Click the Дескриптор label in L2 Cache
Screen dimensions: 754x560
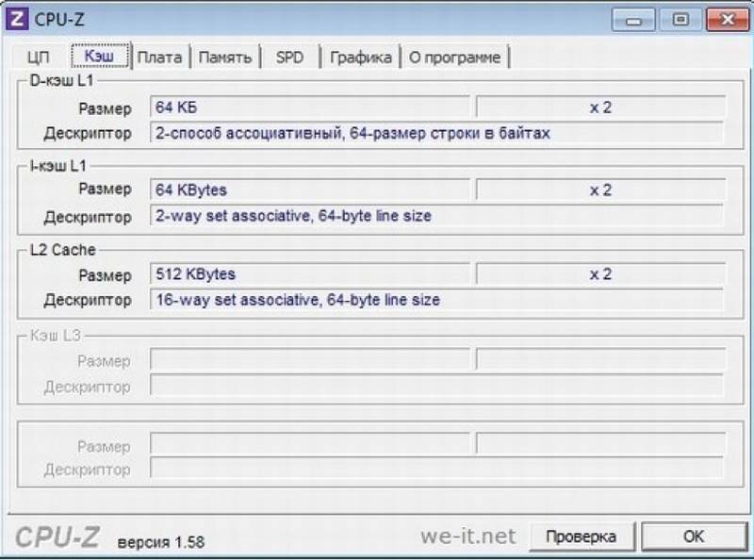(x=88, y=300)
